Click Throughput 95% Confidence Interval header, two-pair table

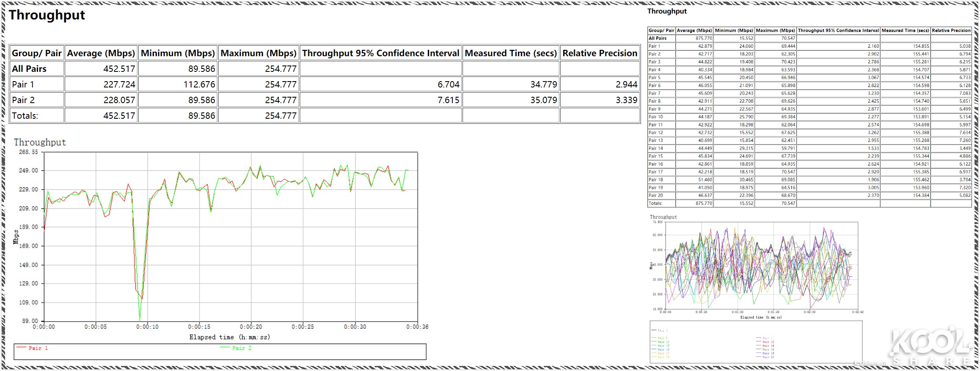(381, 53)
